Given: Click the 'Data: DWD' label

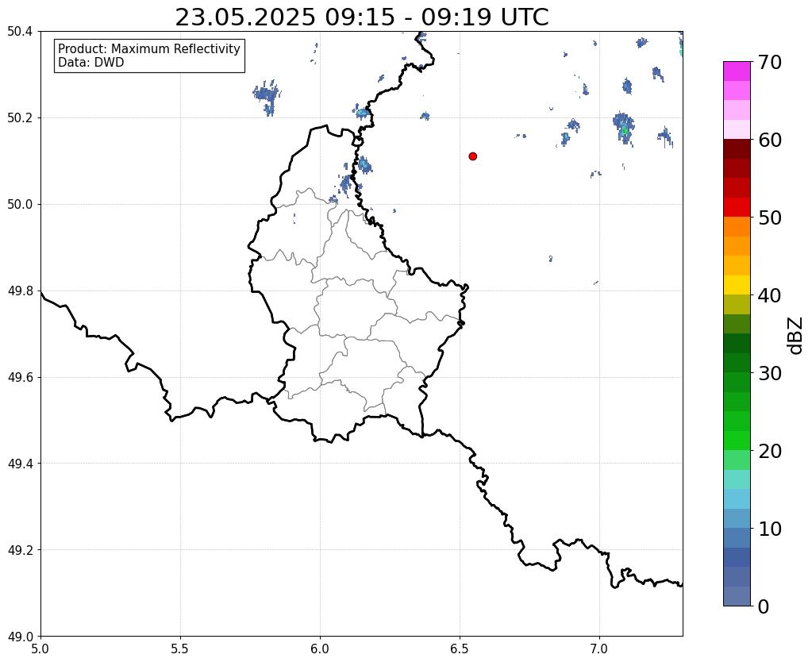Looking at the screenshot, I should [91, 63].
